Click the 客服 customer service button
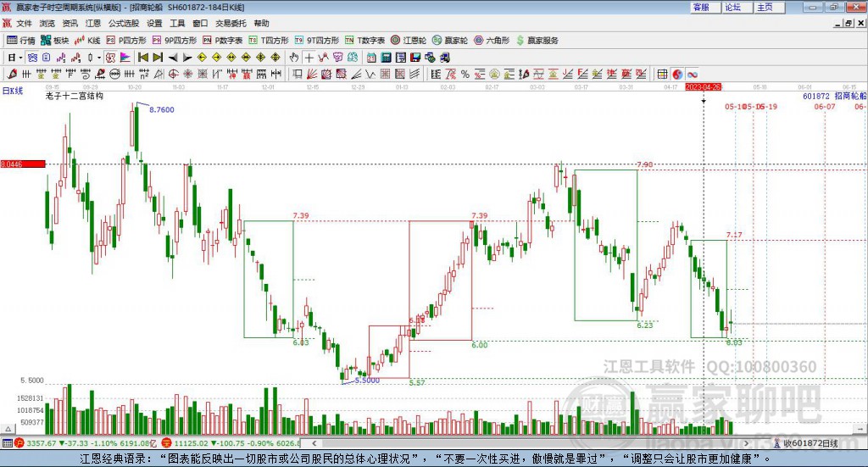868x467 pixels. 705,7
